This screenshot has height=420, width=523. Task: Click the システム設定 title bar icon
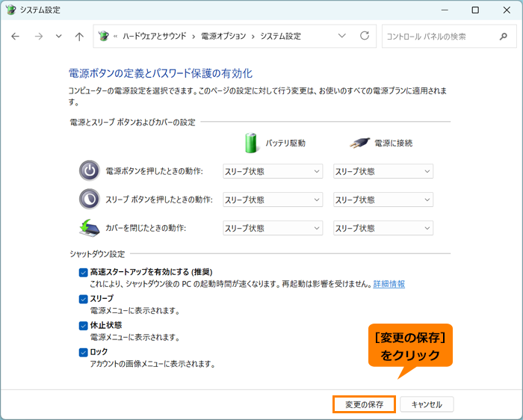[x=10, y=10]
